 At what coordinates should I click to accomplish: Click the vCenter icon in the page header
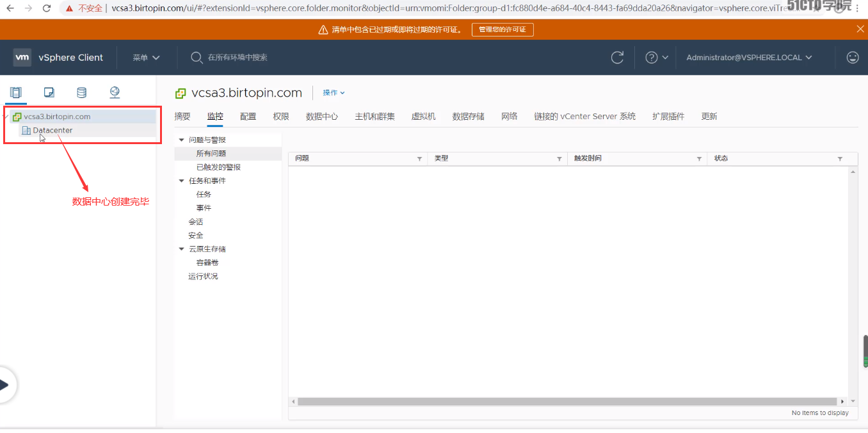coord(181,94)
